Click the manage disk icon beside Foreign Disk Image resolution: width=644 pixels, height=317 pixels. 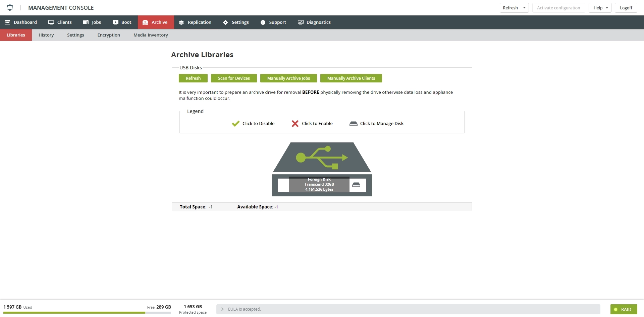point(356,185)
